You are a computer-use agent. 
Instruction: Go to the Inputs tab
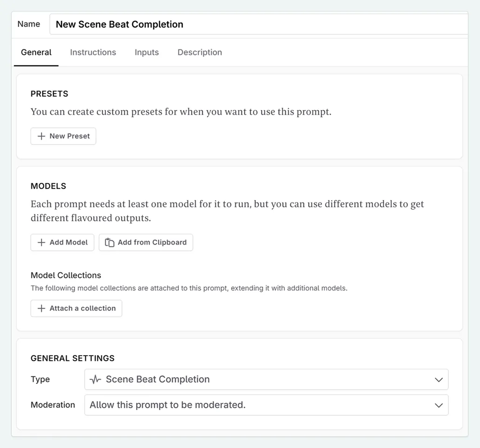[x=147, y=52]
